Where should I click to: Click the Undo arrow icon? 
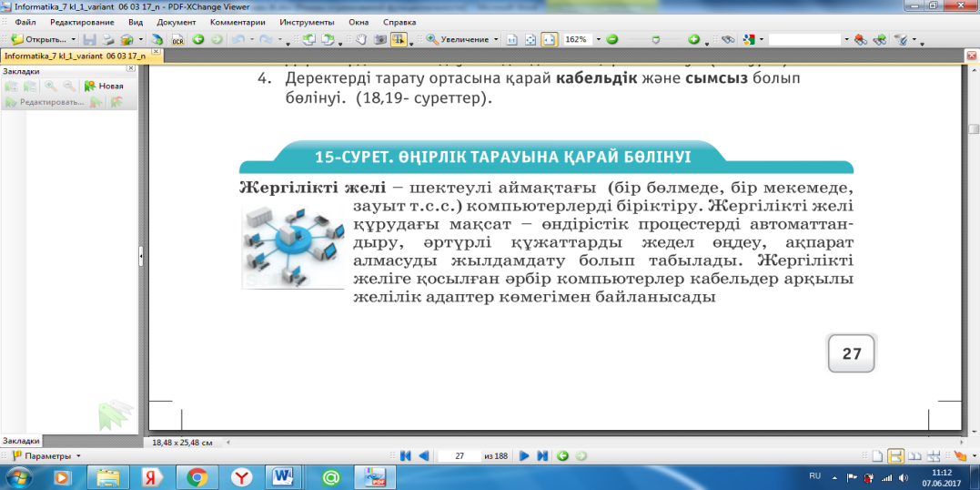[237, 39]
